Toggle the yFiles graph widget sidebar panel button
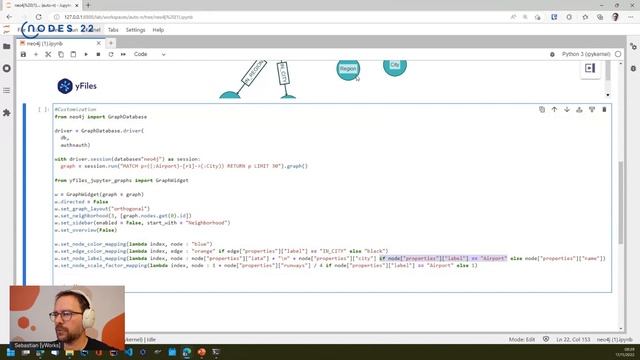640x360 pixels. 590,68
